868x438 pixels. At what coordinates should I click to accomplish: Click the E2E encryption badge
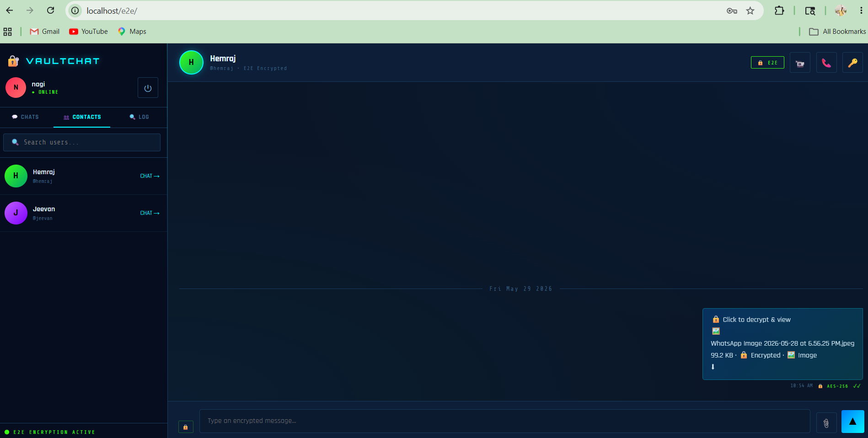pos(767,63)
